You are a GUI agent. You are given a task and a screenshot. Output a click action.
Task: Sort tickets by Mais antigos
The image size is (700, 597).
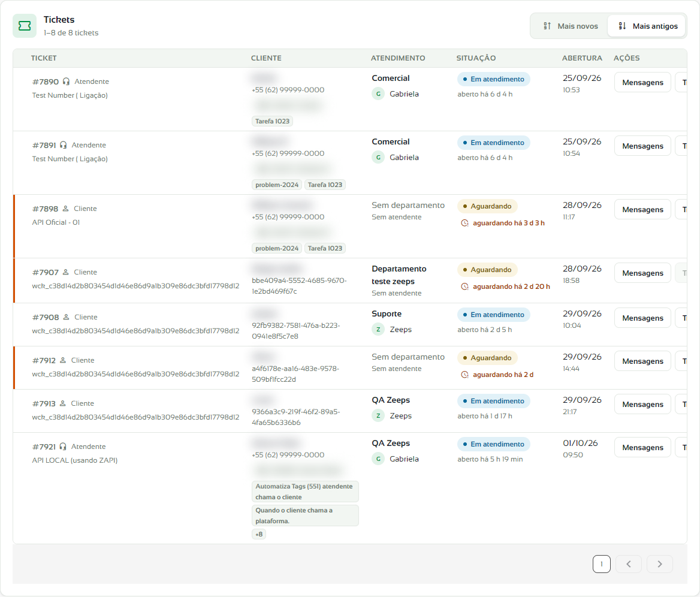click(x=647, y=26)
